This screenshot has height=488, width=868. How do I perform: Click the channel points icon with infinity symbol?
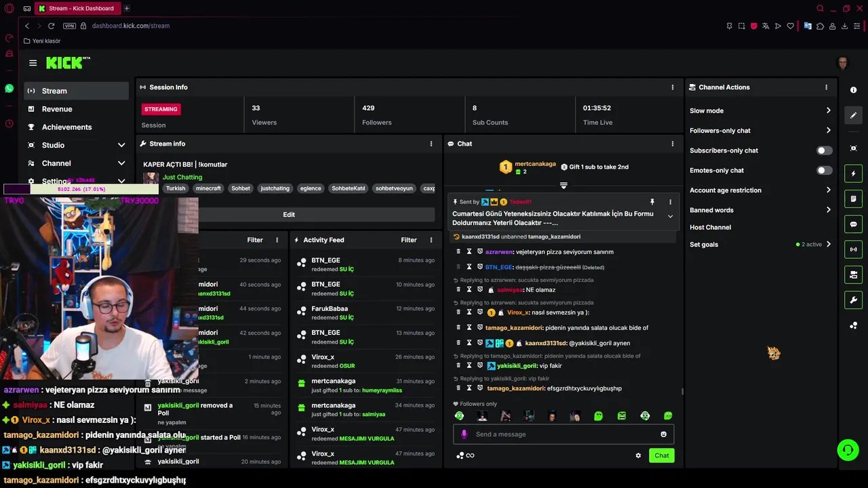click(x=465, y=455)
